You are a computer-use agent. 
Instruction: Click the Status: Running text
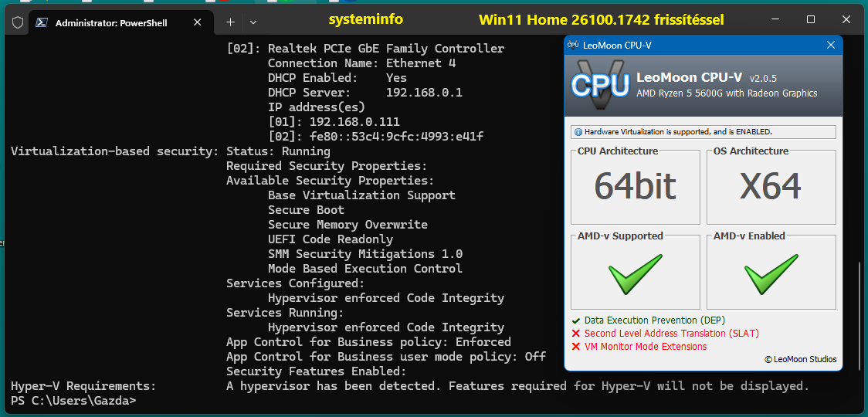pos(279,151)
